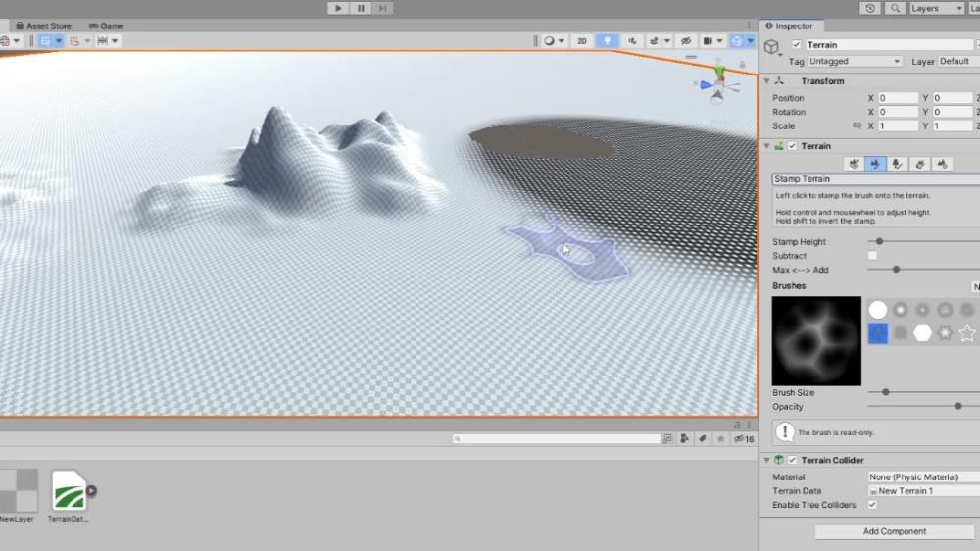This screenshot has width=980, height=551.
Task: Open the Layers dropdown in top toolbar
Action: point(937,8)
